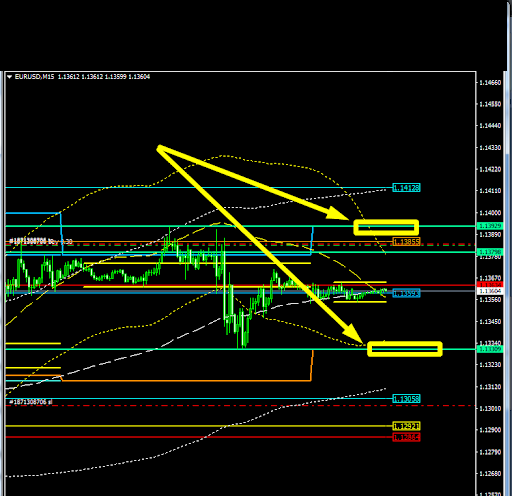The width and height of the screenshot is (512, 496).
Task: Click the lower yellow target rectangle
Action: (405, 349)
